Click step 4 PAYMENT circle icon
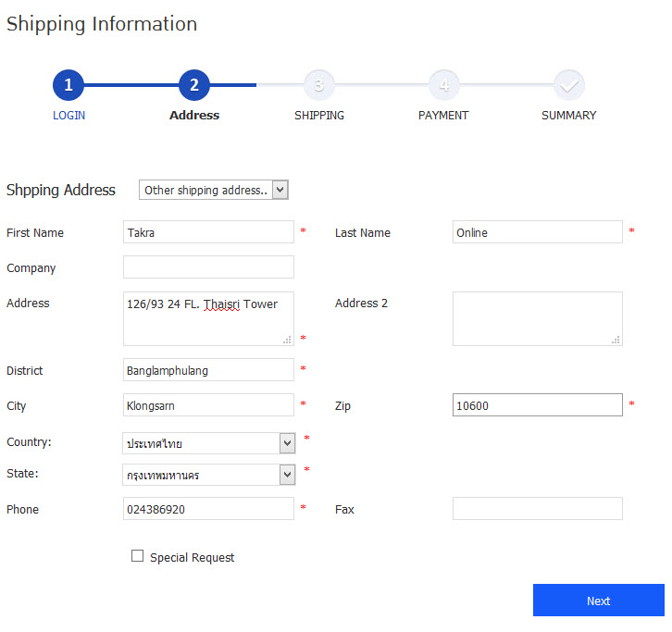The width and height of the screenshot is (672, 632). click(444, 86)
